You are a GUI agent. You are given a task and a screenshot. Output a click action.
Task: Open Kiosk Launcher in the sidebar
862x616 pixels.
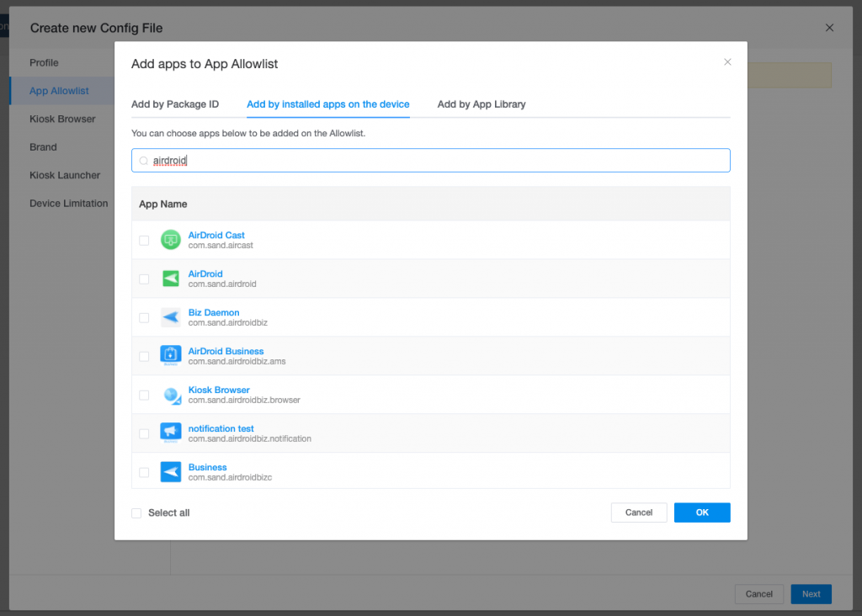tap(65, 175)
